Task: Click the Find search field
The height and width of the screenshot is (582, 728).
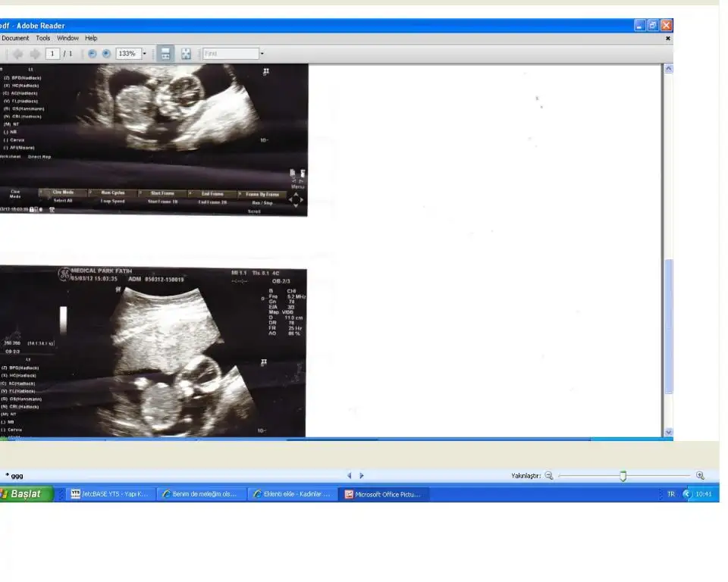Action: pyautogui.click(x=231, y=54)
